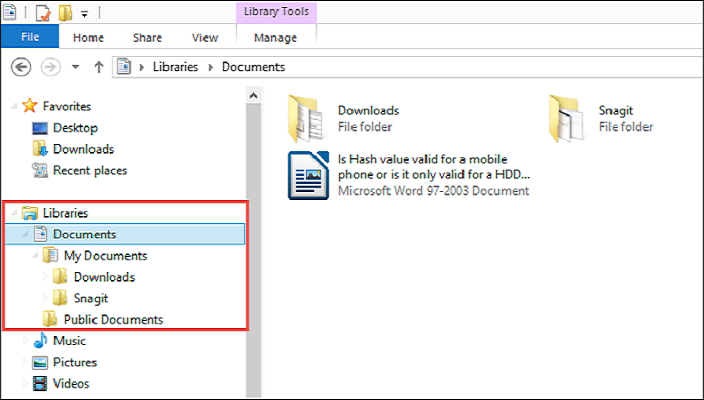Select the Libraries node in navigation pane
The width and height of the screenshot is (704, 400).
65,213
